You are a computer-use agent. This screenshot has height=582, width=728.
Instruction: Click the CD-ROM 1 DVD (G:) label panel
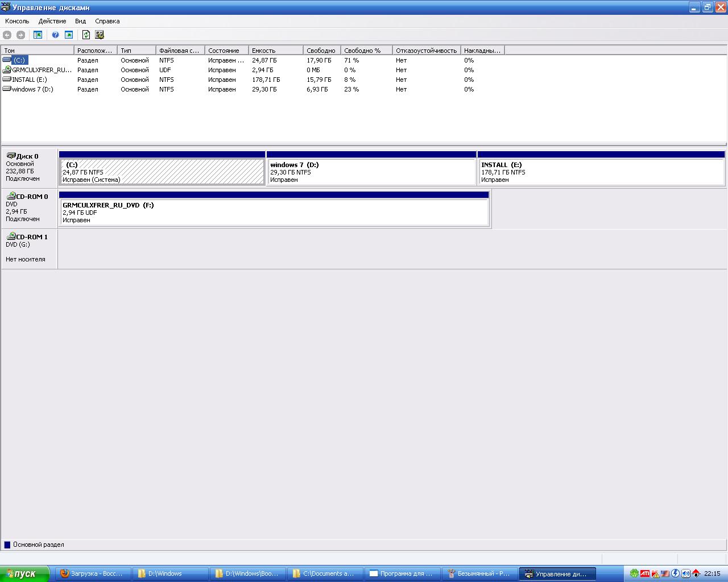tap(30, 248)
